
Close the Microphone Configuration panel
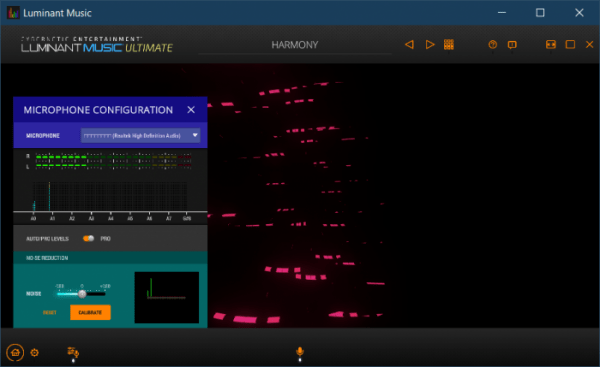pos(191,110)
